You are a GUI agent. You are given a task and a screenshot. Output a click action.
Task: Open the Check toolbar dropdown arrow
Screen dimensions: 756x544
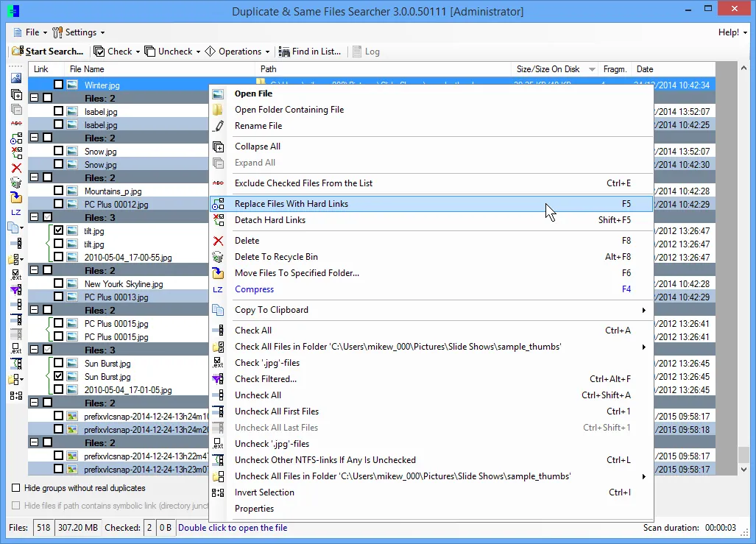[x=138, y=52]
